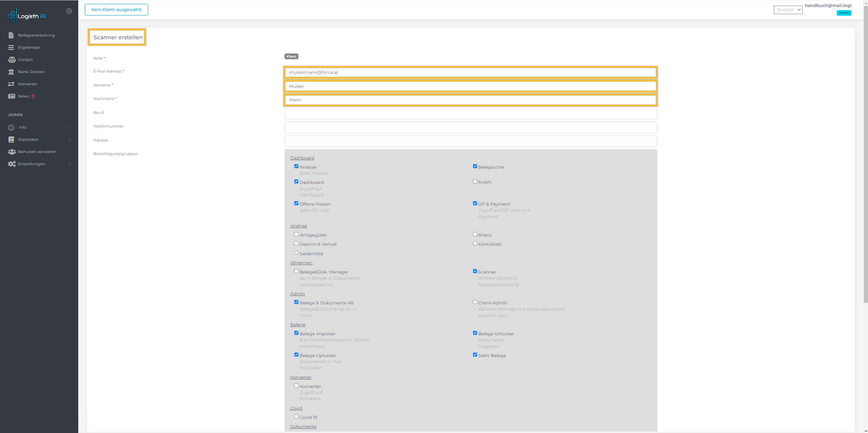Check the Covid 19 checkbox
The height and width of the screenshot is (433, 868).
pos(296,416)
